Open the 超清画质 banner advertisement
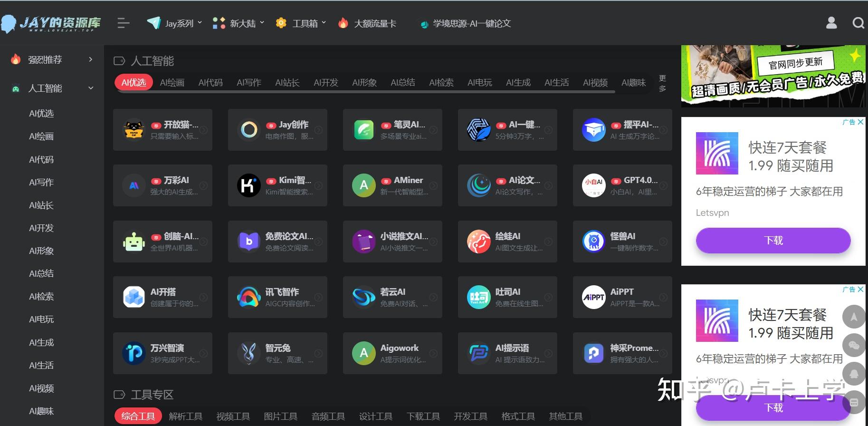 [773, 76]
